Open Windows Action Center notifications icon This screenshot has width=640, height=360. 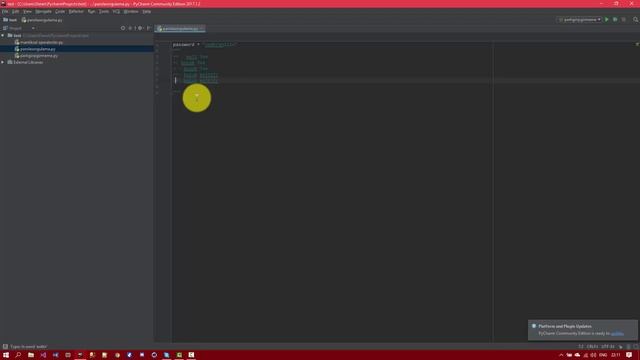(x=629, y=355)
